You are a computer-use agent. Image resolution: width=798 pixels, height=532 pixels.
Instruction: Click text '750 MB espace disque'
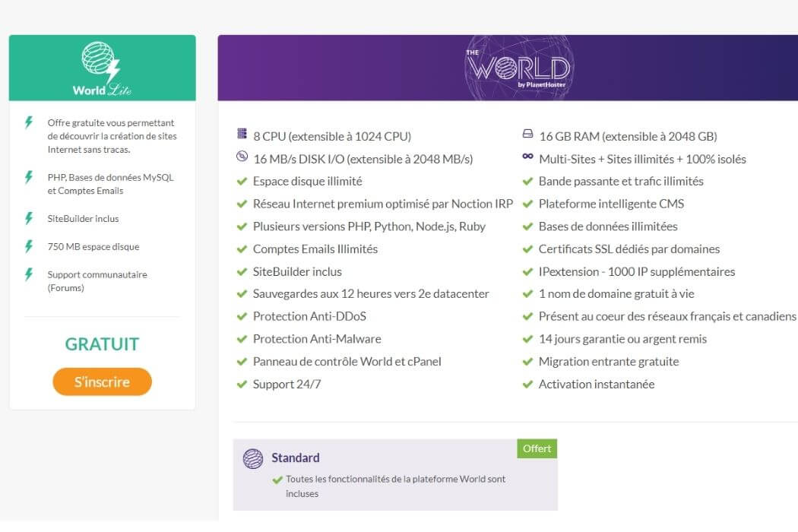(x=93, y=246)
